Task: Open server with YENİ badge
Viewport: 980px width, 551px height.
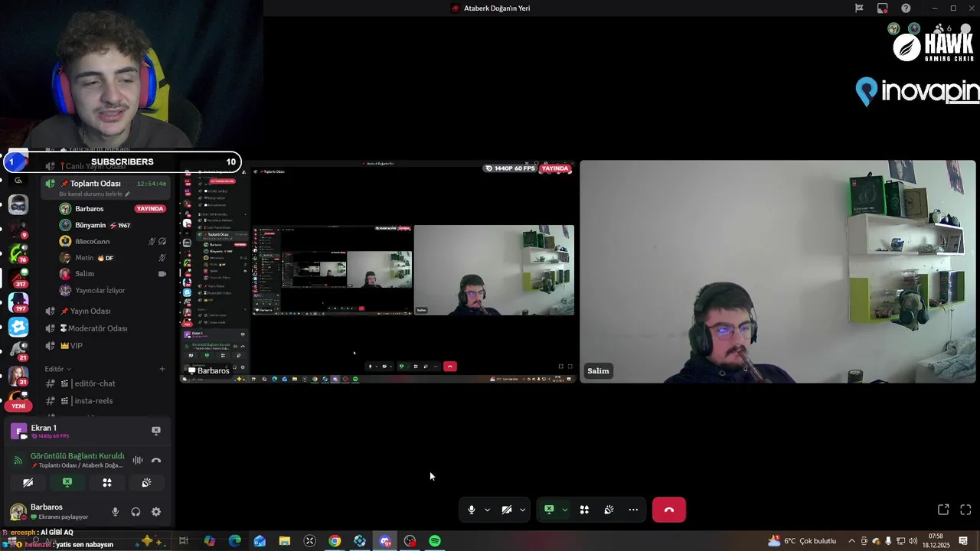Action: (x=18, y=399)
